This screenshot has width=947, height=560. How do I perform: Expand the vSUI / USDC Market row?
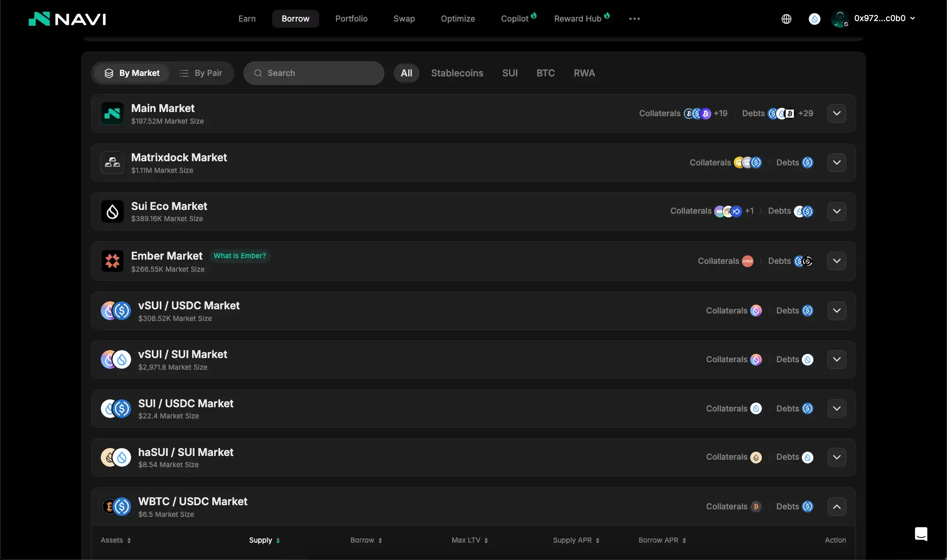point(837,311)
